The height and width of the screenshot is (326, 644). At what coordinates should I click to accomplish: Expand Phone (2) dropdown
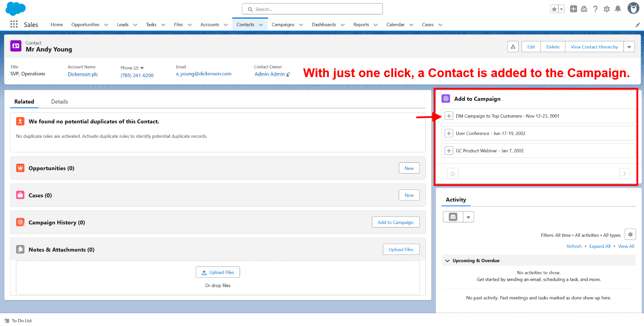click(142, 68)
